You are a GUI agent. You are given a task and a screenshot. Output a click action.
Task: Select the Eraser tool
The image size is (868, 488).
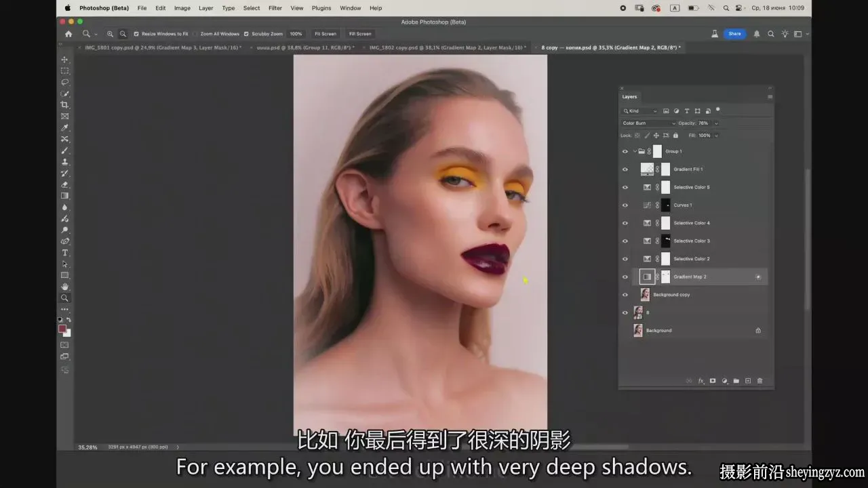[65, 184]
